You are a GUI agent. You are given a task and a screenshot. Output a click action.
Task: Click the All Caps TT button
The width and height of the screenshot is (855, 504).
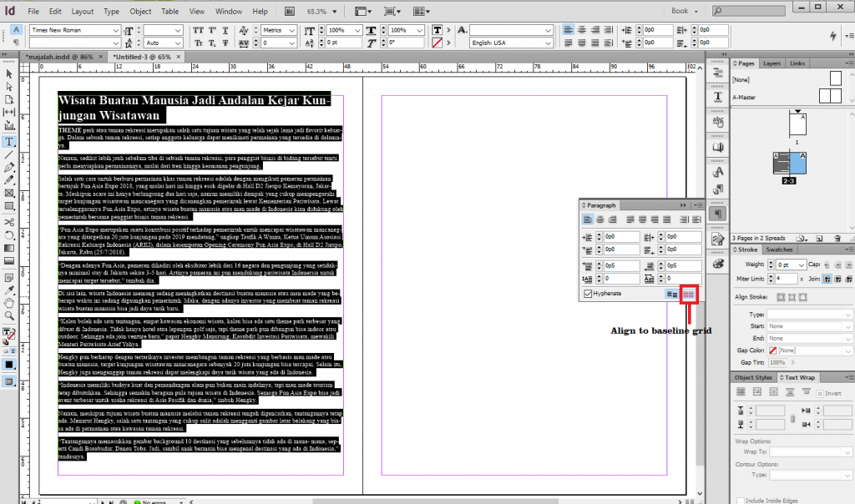[x=199, y=30]
